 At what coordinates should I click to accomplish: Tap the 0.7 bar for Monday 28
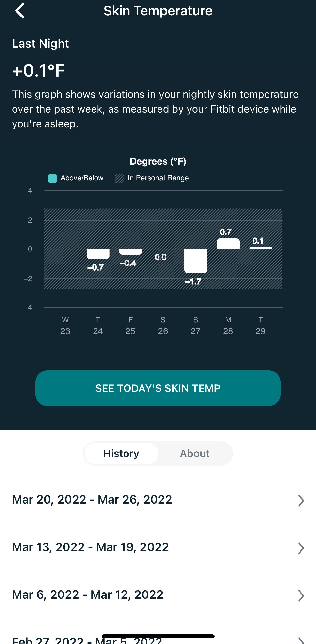pos(228,244)
